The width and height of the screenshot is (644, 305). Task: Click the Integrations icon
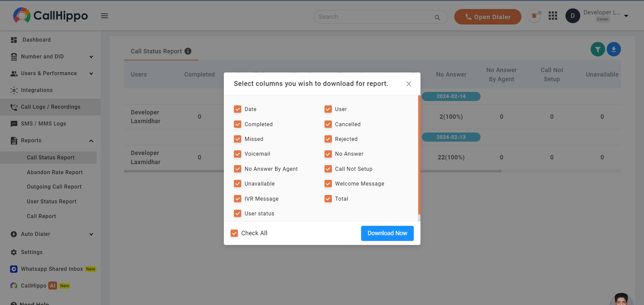click(14, 90)
